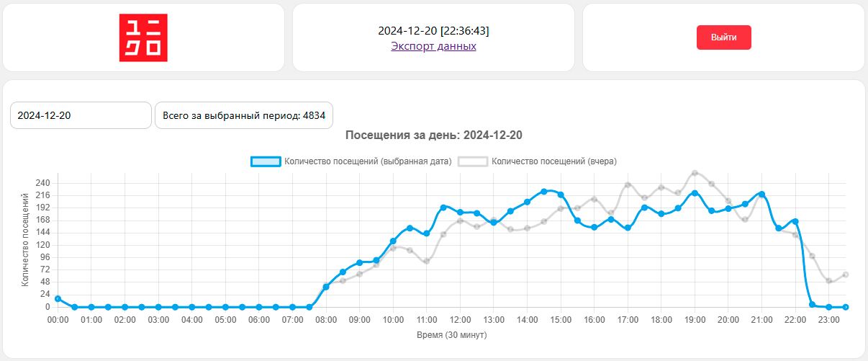Select the blue data point at 08:00

(326, 287)
